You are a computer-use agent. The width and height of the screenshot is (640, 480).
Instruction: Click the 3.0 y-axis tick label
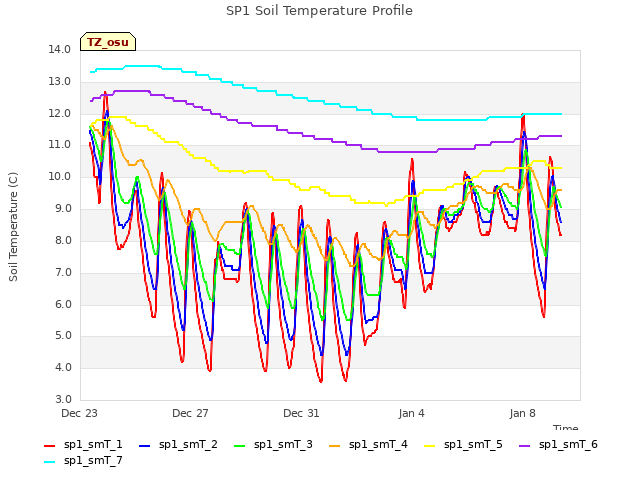62,399
